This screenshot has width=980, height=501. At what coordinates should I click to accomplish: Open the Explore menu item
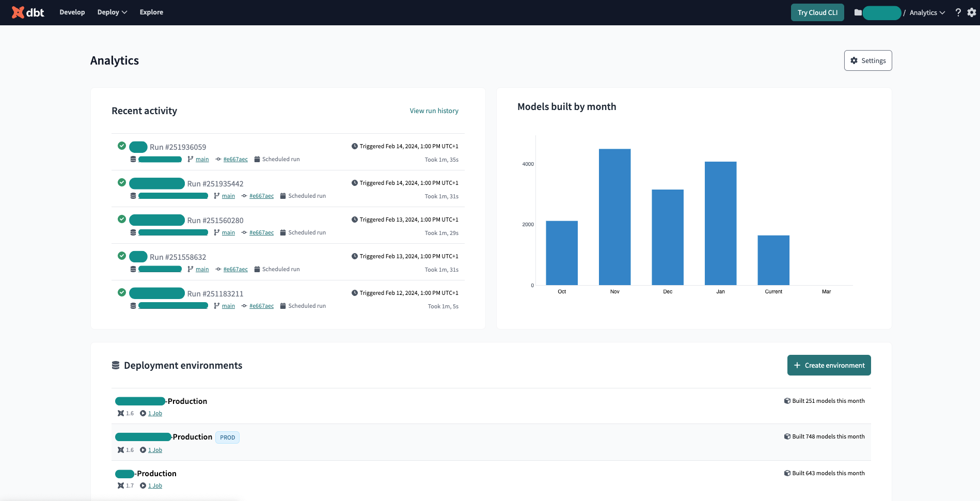(x=151, y=12)
